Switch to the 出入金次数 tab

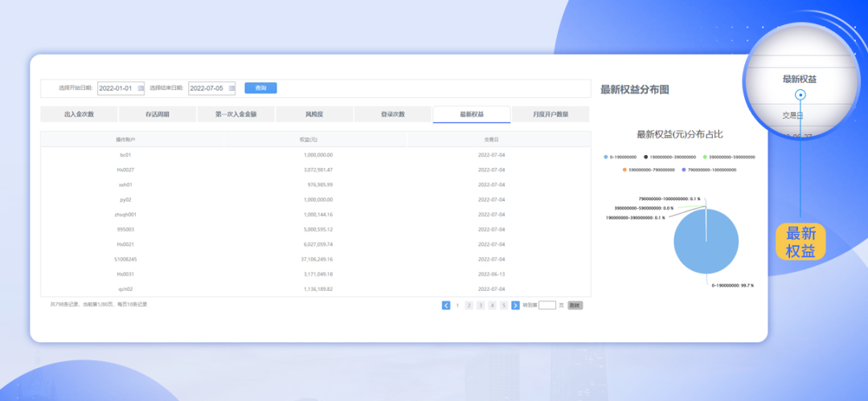click(79, 115)
